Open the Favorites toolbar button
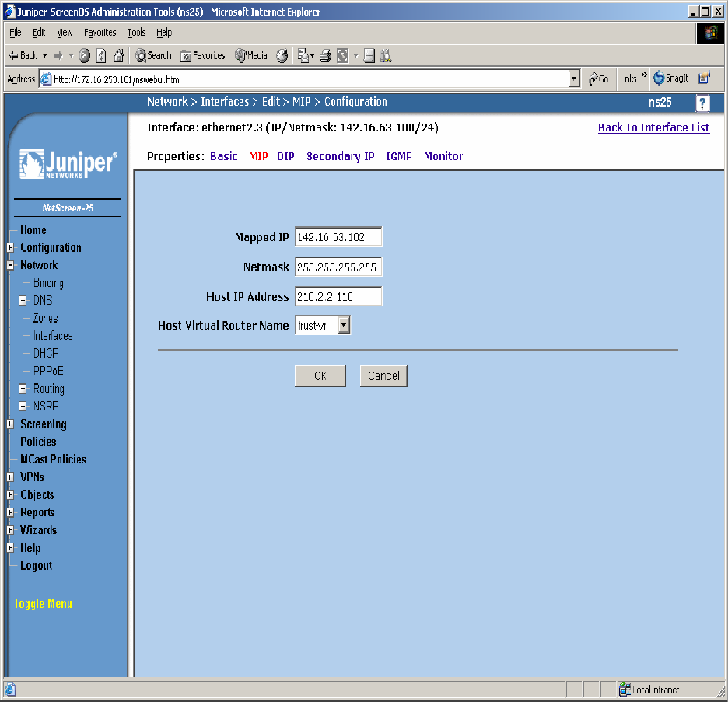Screen dimensions: 728x702 click(x=203, y=56)
